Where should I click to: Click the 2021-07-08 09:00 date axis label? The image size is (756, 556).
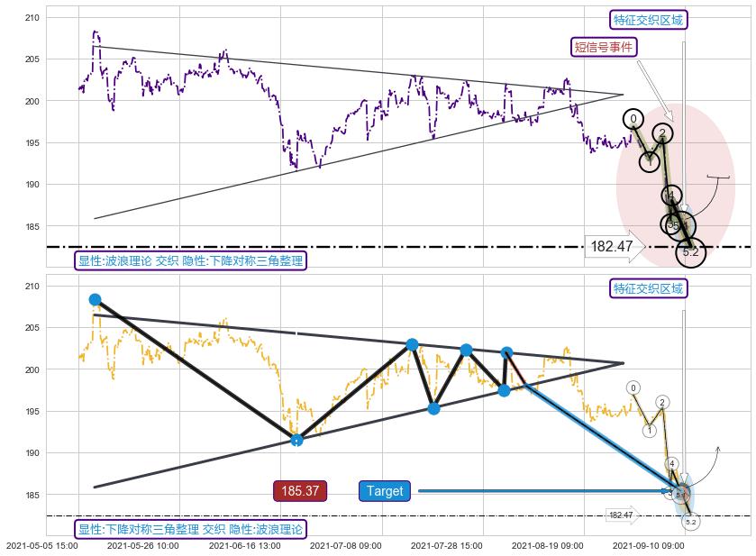(x=346, y=546)
